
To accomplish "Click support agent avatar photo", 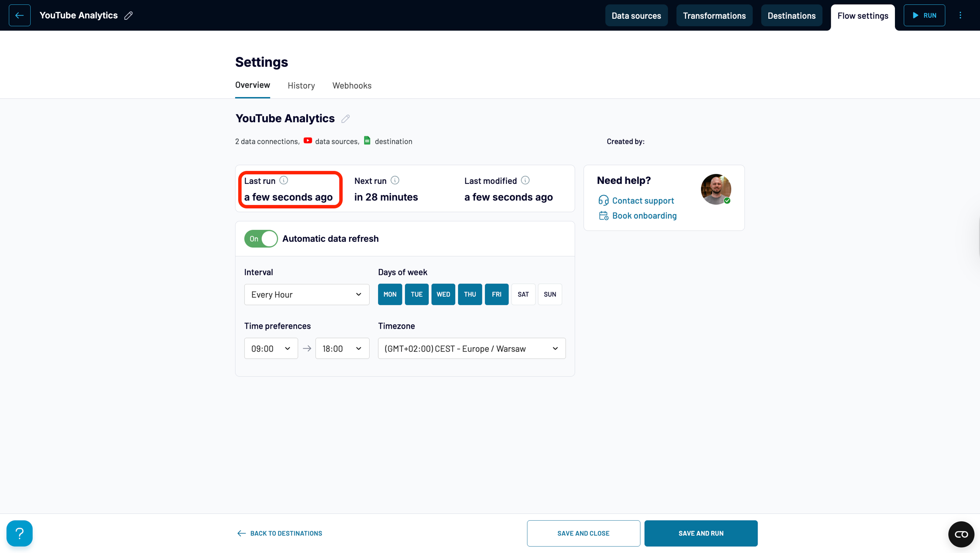I will click(716, 189).
